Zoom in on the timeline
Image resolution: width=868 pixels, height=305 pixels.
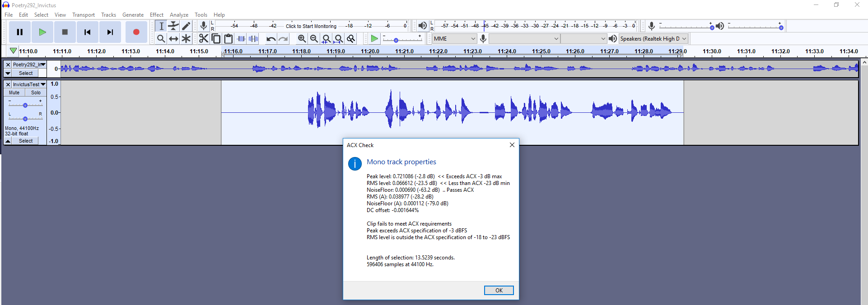(302, 39)
